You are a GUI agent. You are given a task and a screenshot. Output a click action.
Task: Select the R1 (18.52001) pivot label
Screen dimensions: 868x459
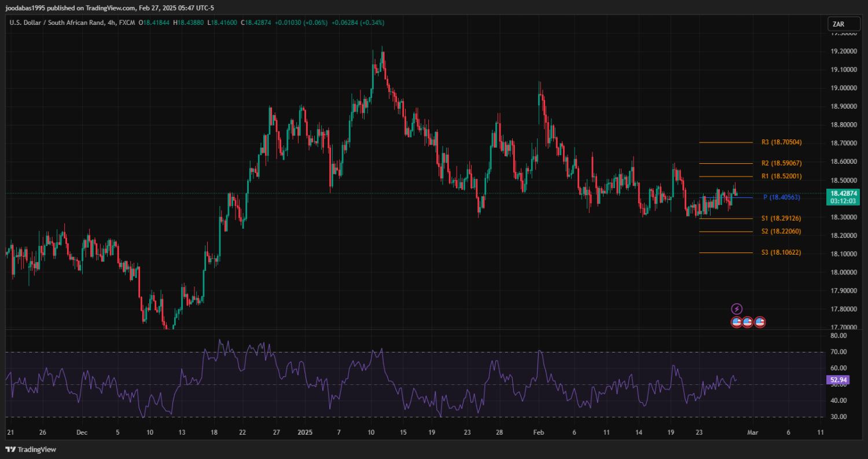click(x=781, y=176)
